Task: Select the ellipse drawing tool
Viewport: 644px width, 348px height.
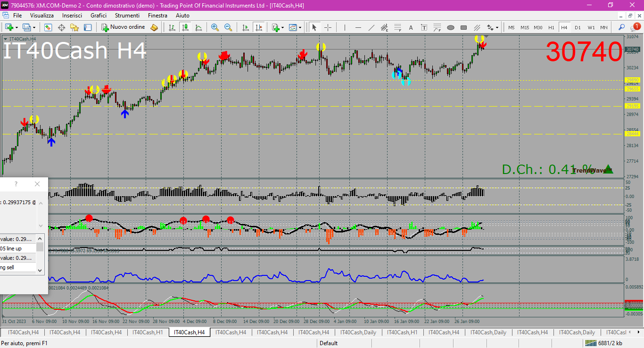Action: 450,27
